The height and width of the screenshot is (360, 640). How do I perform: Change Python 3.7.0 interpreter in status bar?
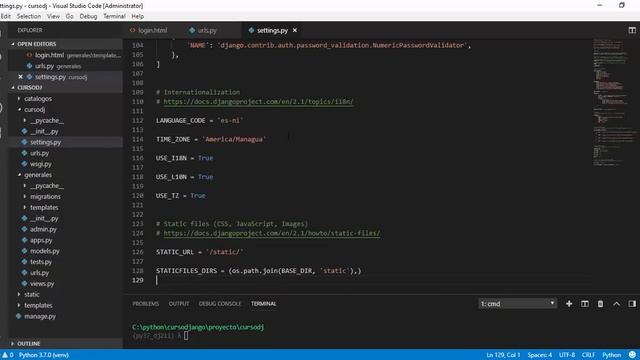[x=44, y=355]
